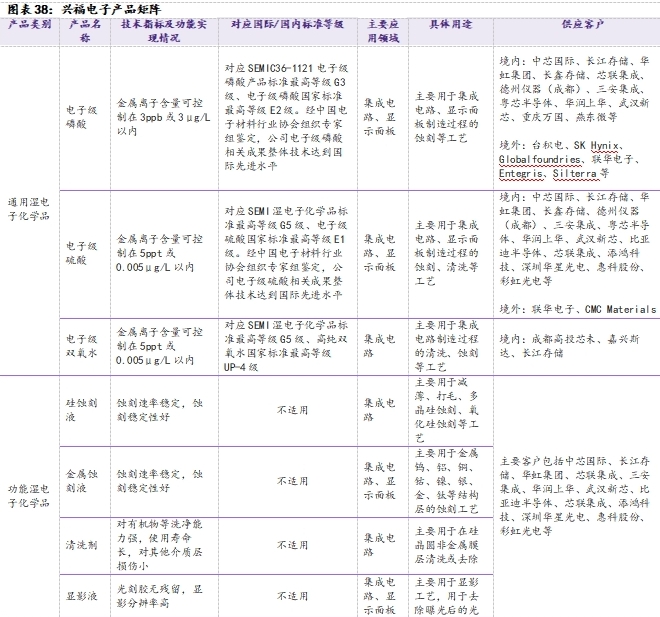Click '集成电路、显示面板' in 电子级硫酸 row
Screen dimensions: 660x617
coord(380,253)
